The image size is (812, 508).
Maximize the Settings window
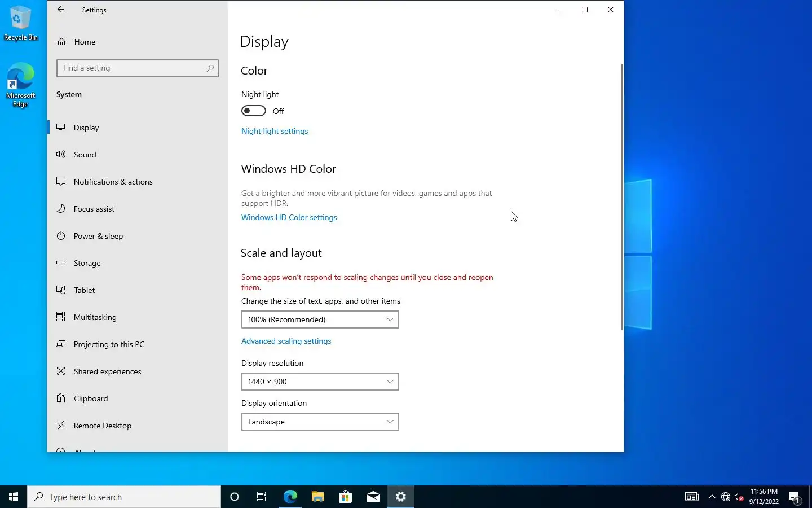[585, 10]
